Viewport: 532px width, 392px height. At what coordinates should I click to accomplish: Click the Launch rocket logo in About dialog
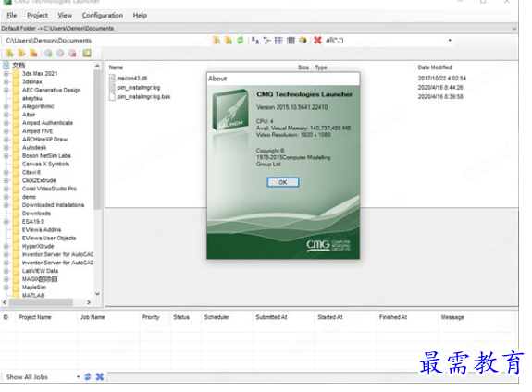pyautogui.click(x=230, y=109)
